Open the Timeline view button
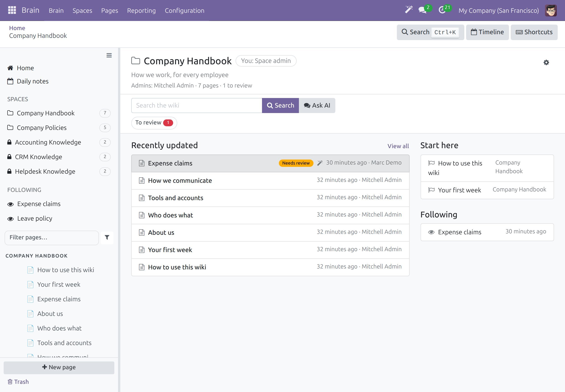The image size is (565, 392). click(487, 32)
